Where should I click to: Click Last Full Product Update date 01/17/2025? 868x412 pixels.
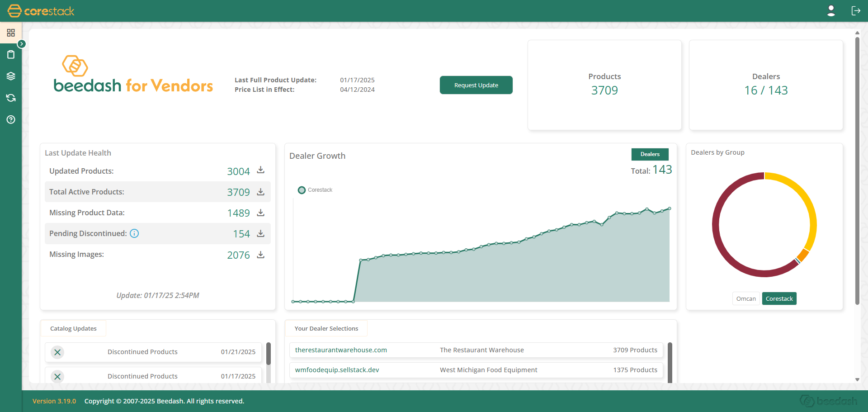coord(357,80)
